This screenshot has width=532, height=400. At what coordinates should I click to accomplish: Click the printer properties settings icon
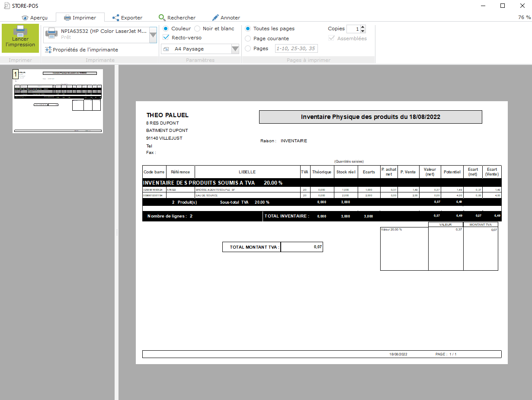click(x=48, y=50)
